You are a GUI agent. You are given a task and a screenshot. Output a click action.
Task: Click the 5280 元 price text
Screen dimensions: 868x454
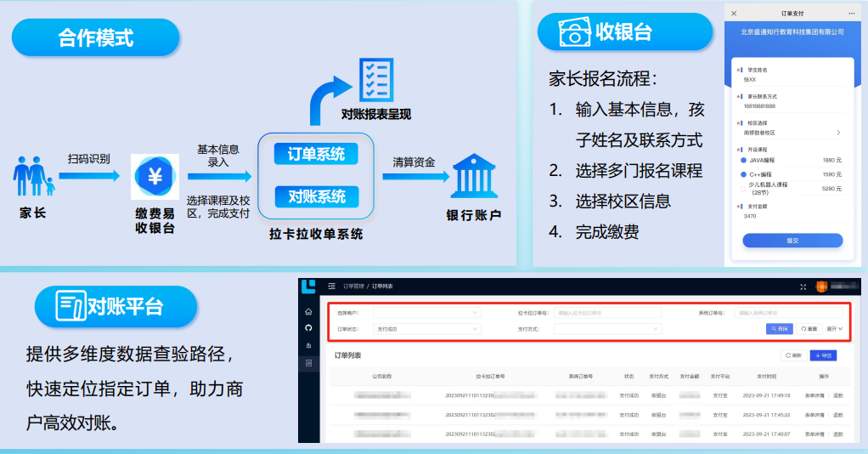point(832,189)
